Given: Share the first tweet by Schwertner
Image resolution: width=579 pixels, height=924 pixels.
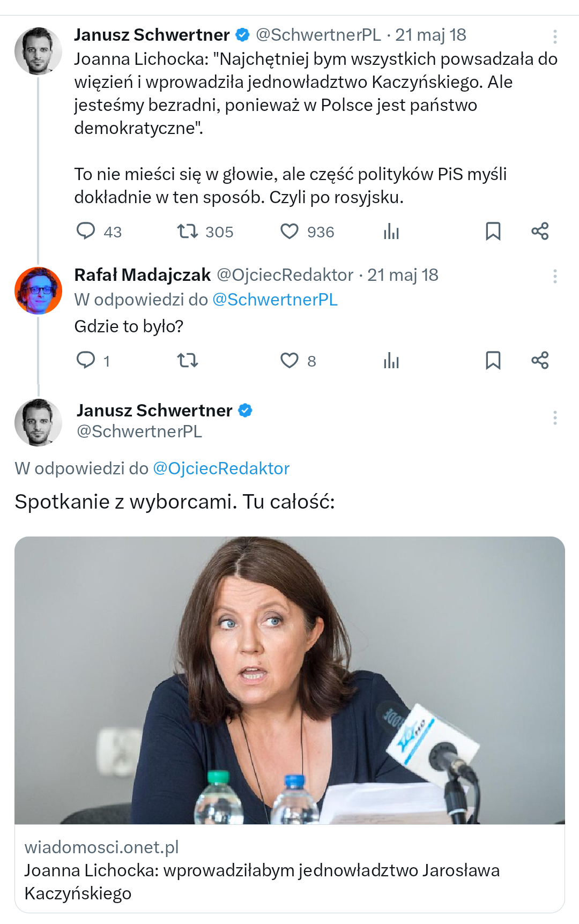Looking at the screenshot, I should point(540,231).
